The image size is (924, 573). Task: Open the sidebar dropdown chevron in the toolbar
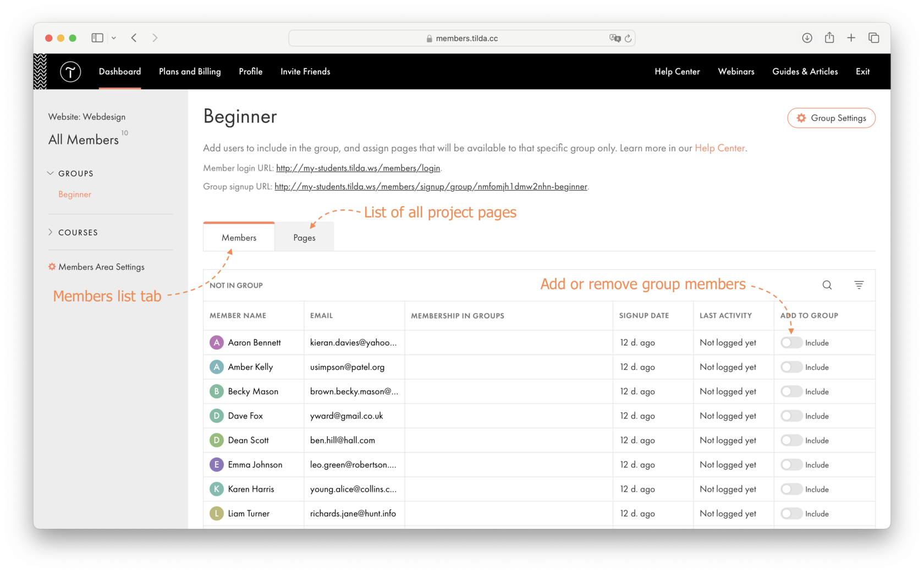pyautogui.click(x=114, y=37)
